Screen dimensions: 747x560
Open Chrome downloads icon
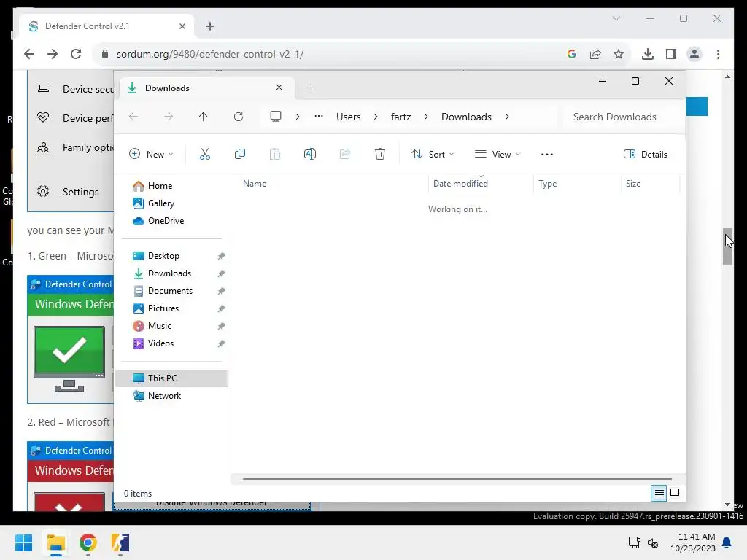(648, 54)
